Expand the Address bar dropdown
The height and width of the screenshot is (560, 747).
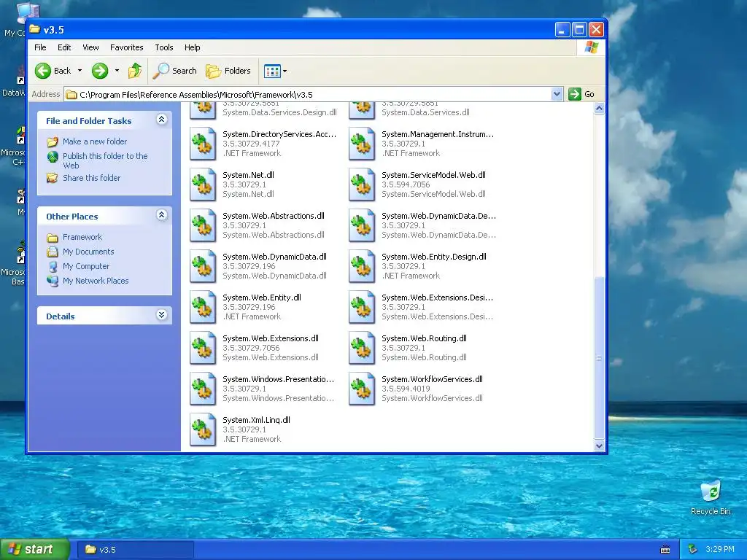pos(557,94)
